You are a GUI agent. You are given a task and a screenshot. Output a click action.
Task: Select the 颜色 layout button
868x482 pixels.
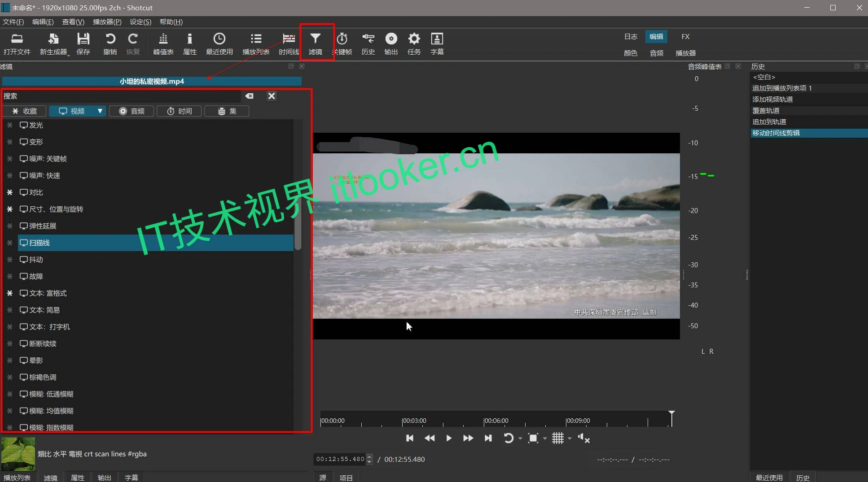[x=631, y=53]
